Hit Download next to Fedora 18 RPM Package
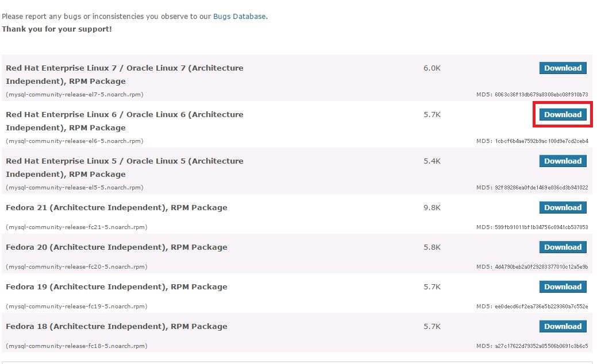597x364 pixels. [x=563, y=326]
